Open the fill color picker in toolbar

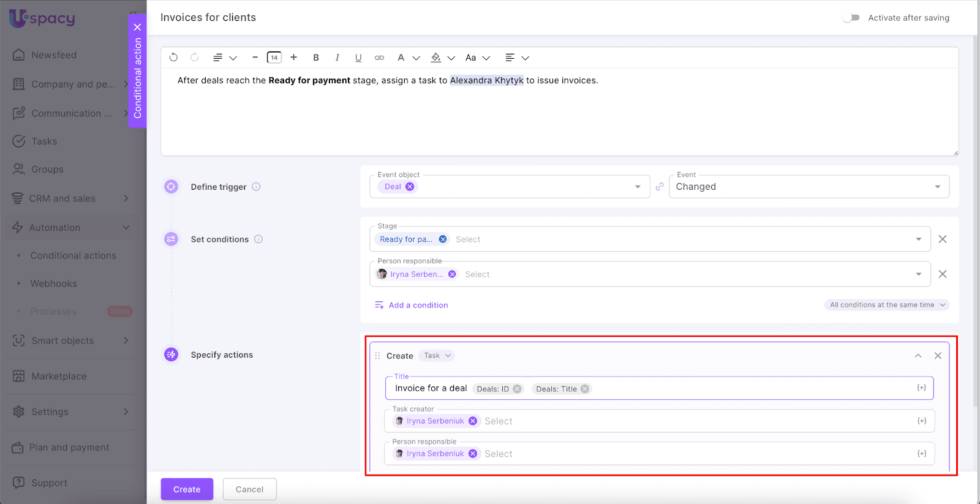click(x=436, y=58)
